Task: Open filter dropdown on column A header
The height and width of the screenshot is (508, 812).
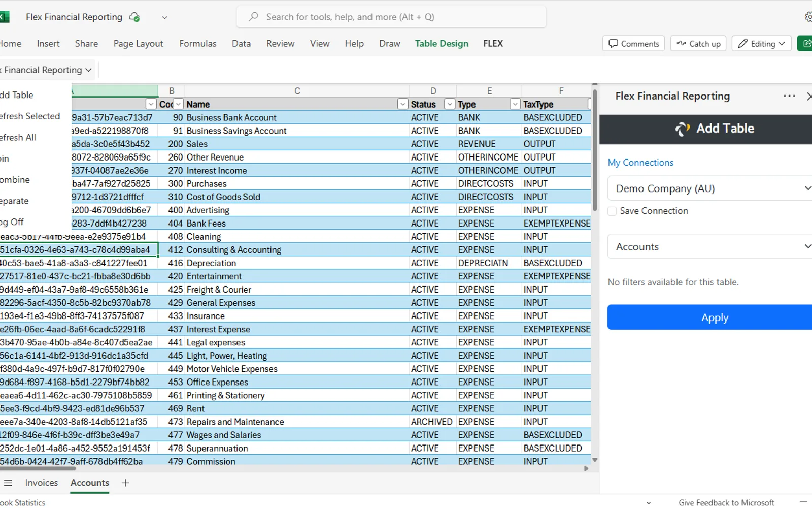Action: coord(151,104)
